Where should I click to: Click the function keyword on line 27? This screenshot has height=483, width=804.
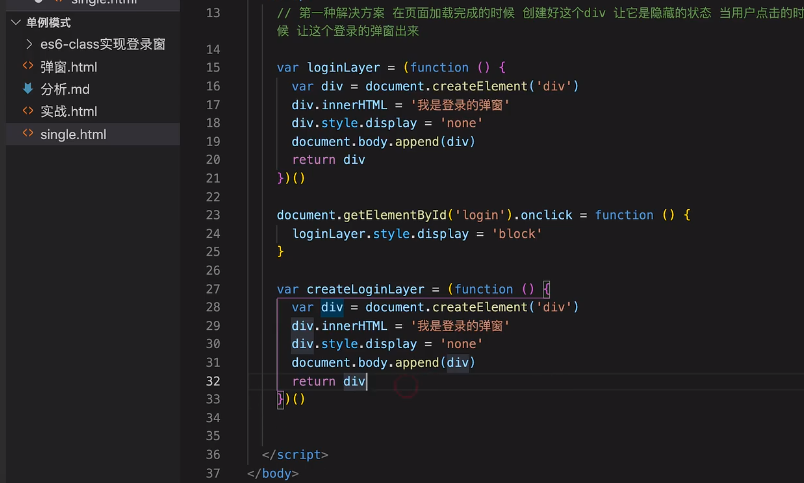pos(484,289)
